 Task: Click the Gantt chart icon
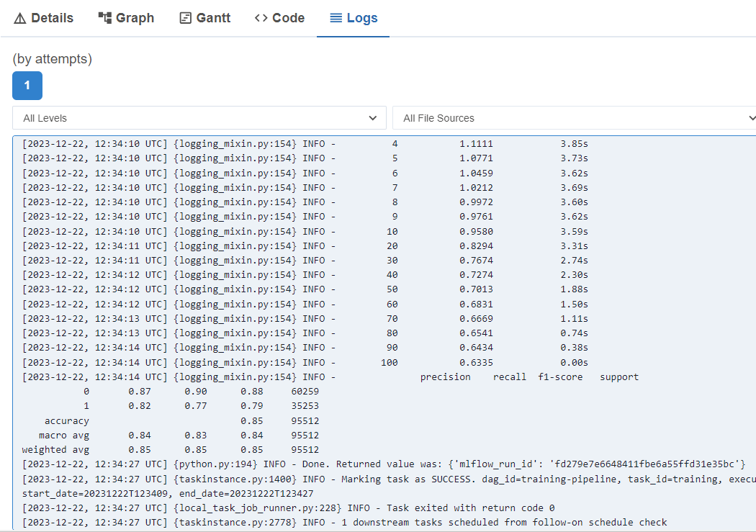[x=185, y=18]
